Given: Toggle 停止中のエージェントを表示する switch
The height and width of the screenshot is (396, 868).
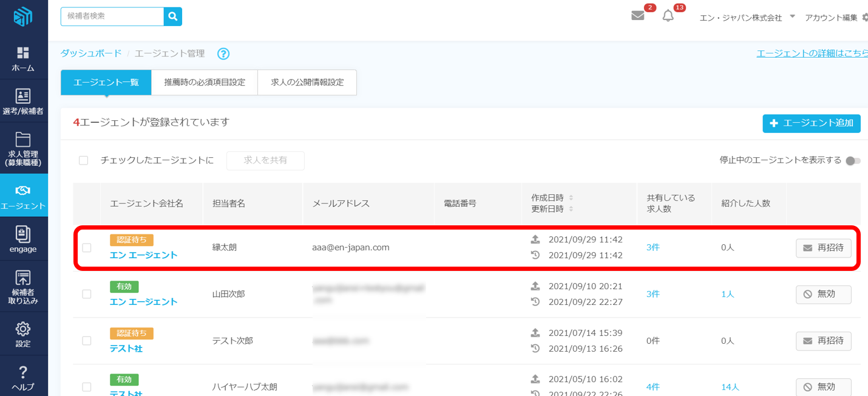Looking at the screenshot, I should (852, 161).
